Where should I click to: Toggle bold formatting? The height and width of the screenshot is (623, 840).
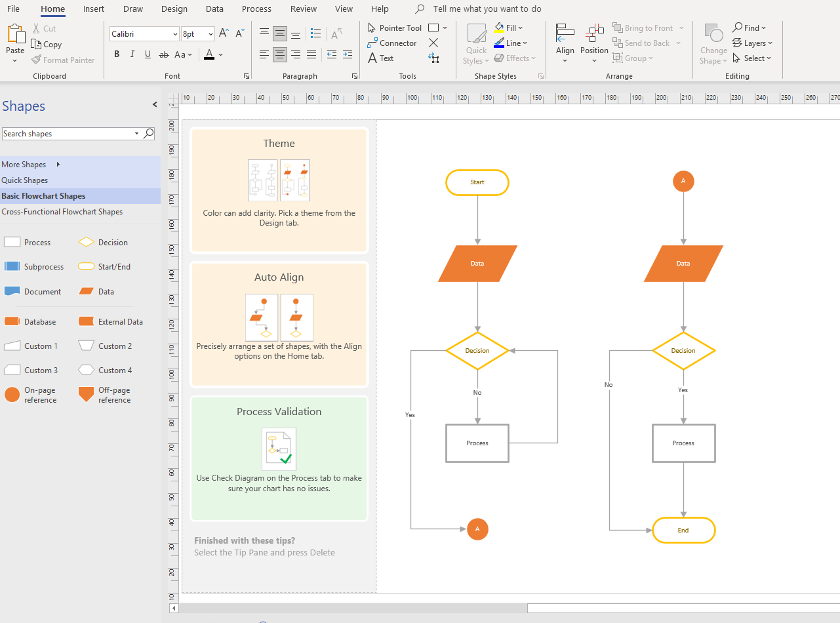click(x=117, y=54)
